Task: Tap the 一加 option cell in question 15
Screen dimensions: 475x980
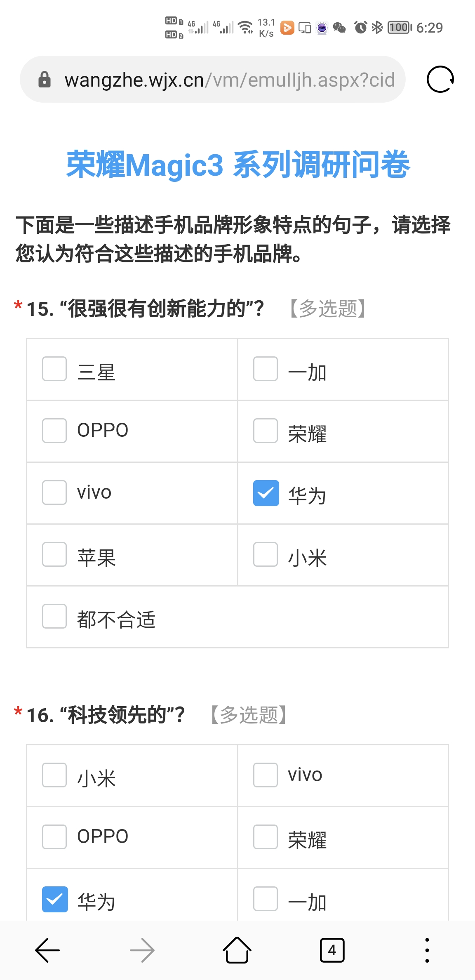Action: coord(343,370)
